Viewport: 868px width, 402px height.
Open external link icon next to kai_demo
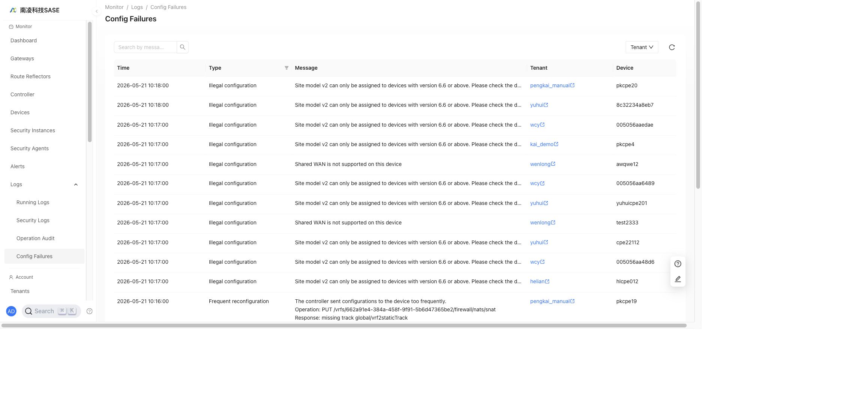556,144
